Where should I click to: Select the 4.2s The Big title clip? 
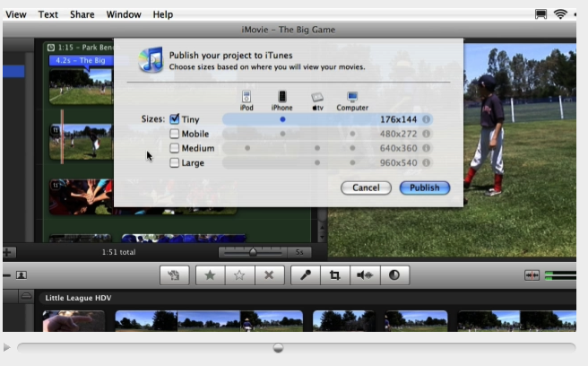pyautogui.click(x=81, y=60)
